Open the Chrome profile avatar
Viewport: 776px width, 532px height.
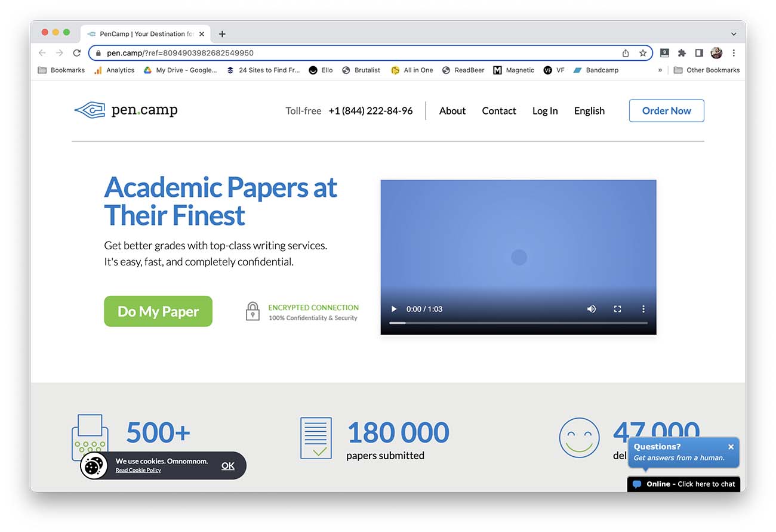point(716,53)
